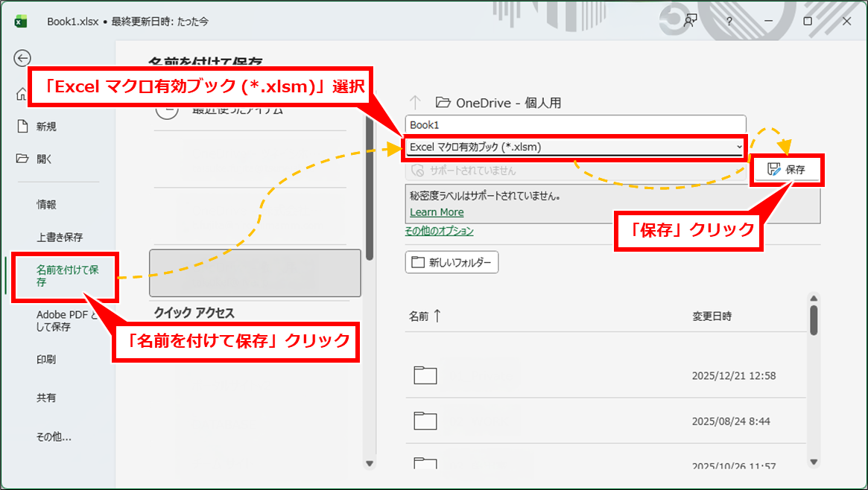This screenshot has height=490, width=868.
Task: Open the folder dated 2025/08/24 8:44
Action: (x=425, y=421)
